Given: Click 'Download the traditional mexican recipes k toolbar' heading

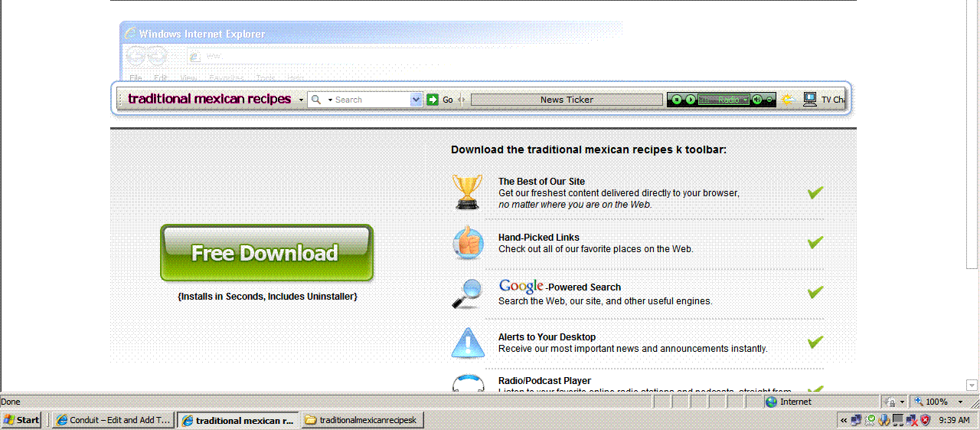Looking at the screenshot, I should point(589,149).
